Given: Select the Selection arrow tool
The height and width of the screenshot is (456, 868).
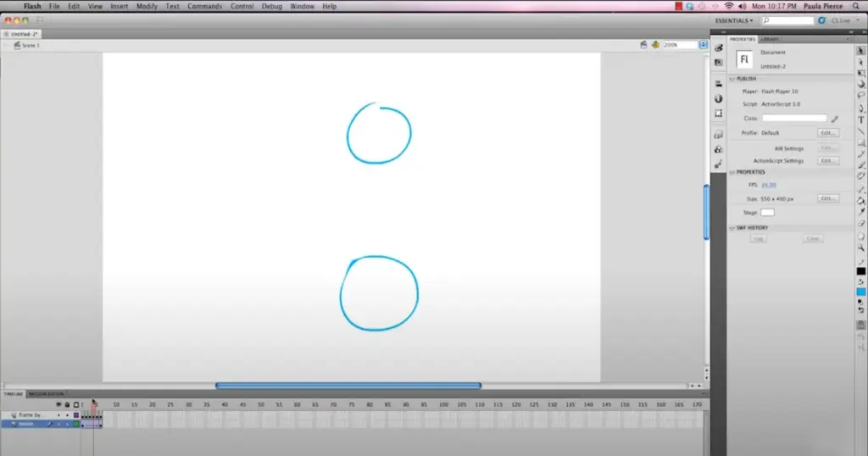Looking at the screenshot, I should [861, 50].
